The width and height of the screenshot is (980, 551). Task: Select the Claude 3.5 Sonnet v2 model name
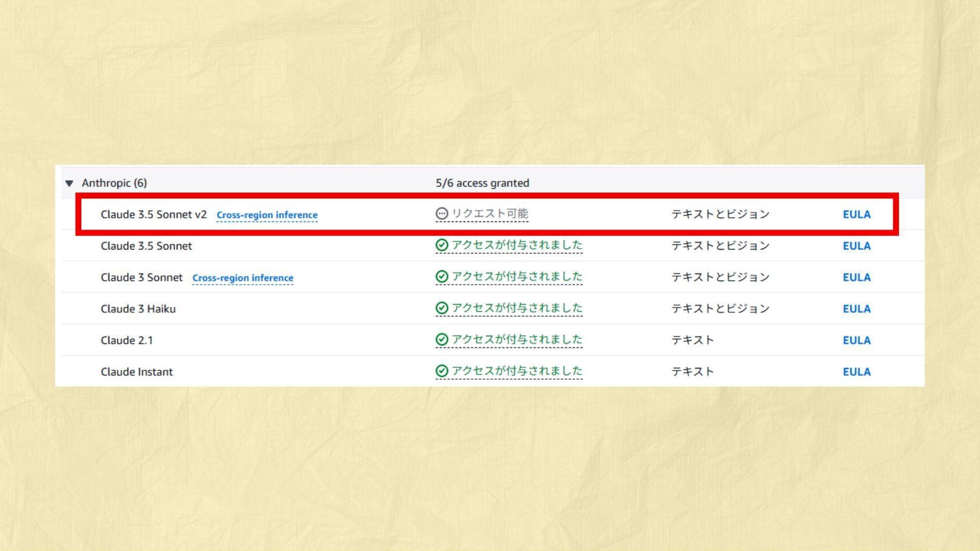[x=154, y=214]
